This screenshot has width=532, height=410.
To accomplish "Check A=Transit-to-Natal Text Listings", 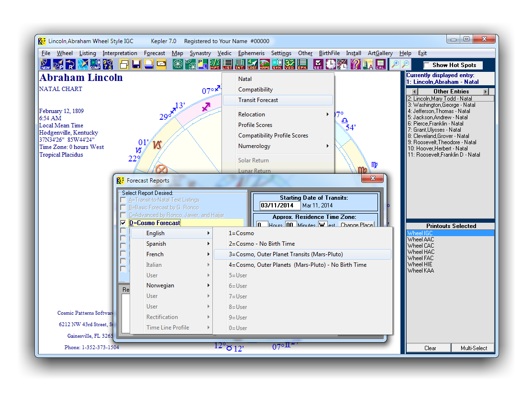I will click(123, 200).
